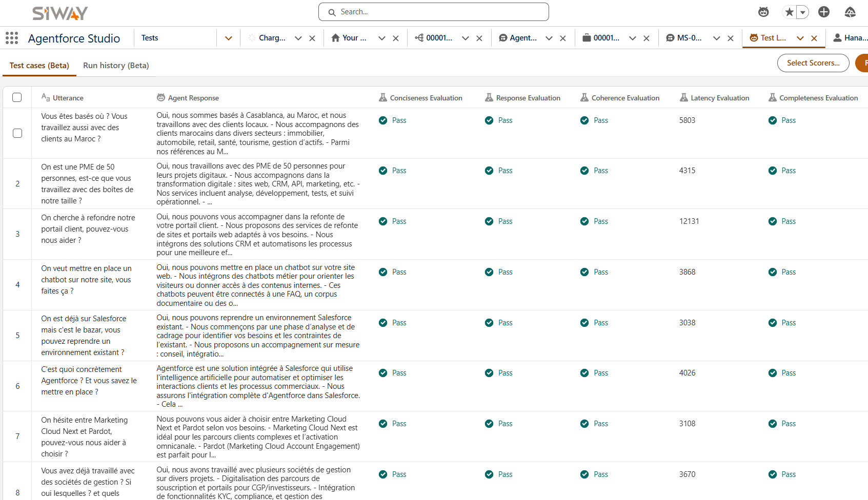Select the Test cases (Beta) tab

click(x=39, y=66)
